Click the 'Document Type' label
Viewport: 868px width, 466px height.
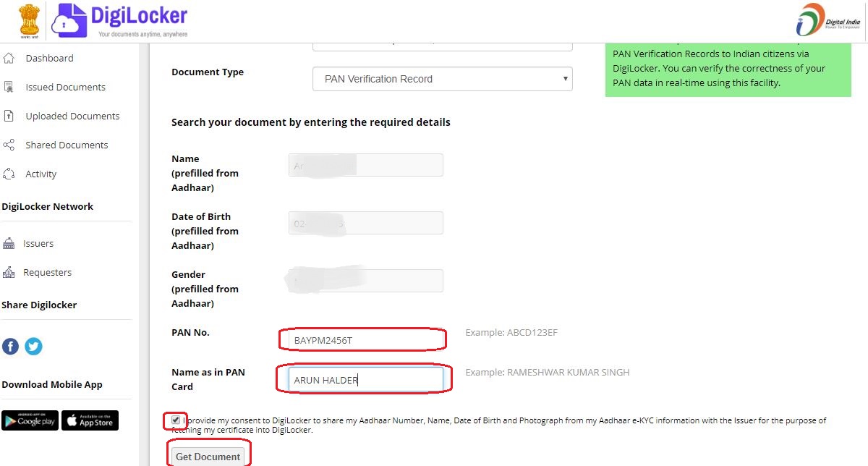coord(208,72)
